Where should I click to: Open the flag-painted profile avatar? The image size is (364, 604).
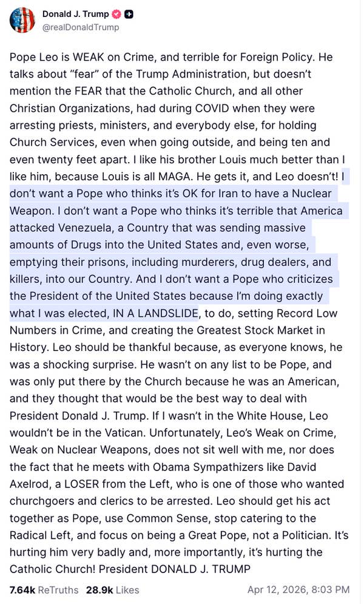(22, 20)
